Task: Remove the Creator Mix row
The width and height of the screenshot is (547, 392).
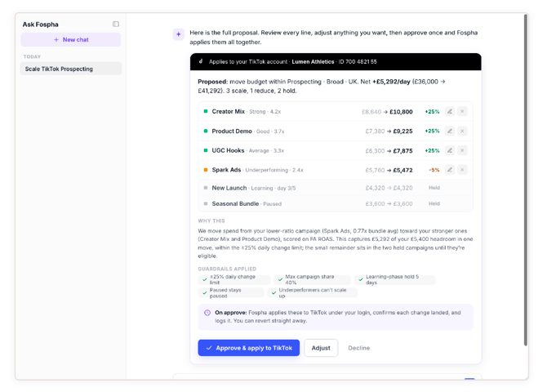Action: [462, 111]
